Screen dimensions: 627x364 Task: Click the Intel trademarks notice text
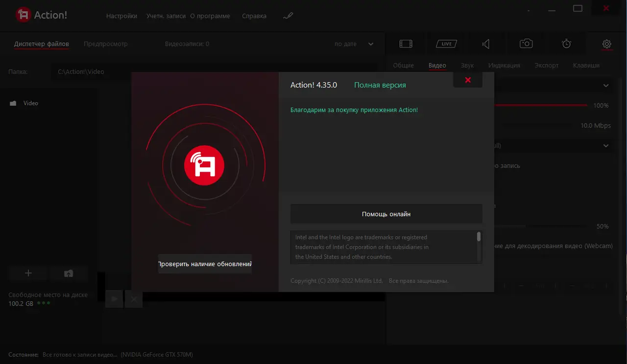pyautogui.click(x=362, y=247)
